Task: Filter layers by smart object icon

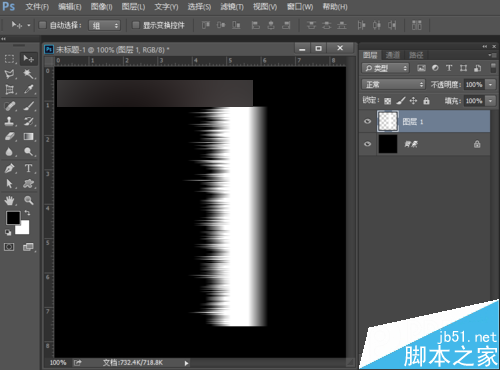Action: click(x=477, y=68)
